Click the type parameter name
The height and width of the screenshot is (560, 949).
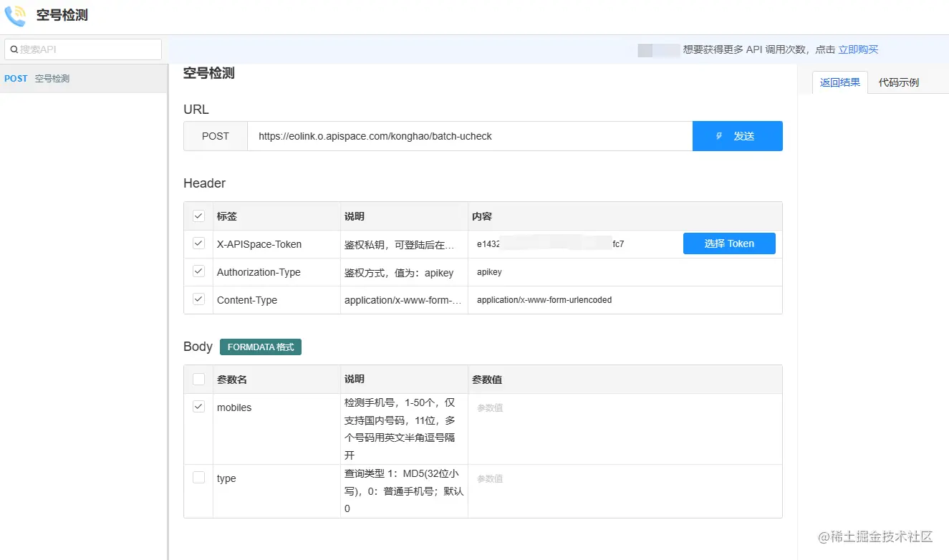point(226,478)
